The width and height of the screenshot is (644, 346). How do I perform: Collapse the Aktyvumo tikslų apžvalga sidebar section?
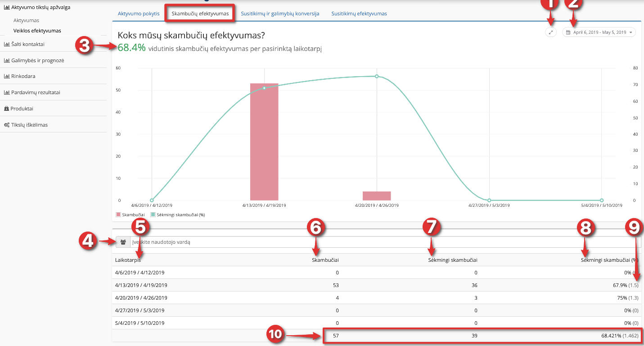click(37, 7)
